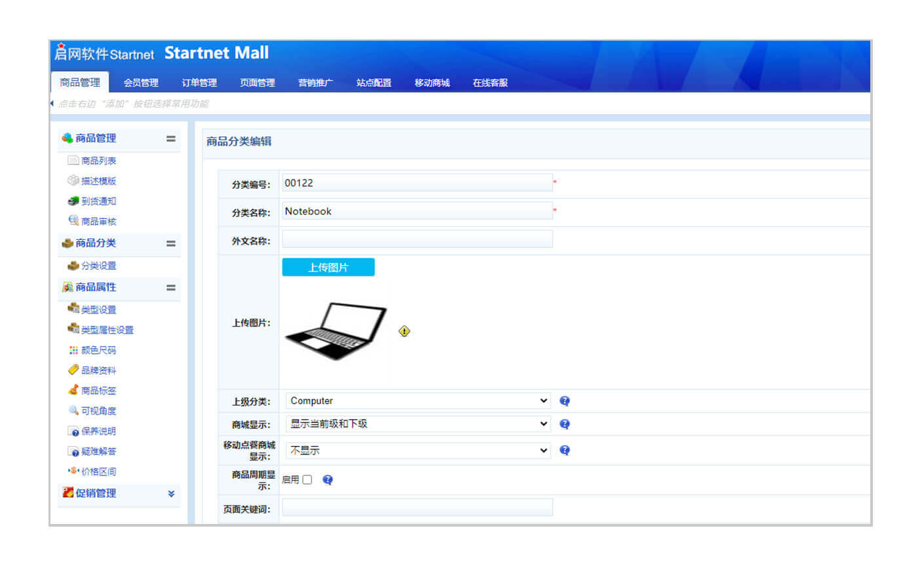
Task: Open the 上级分类 Computer dropdown
Action: pos(417,401)
